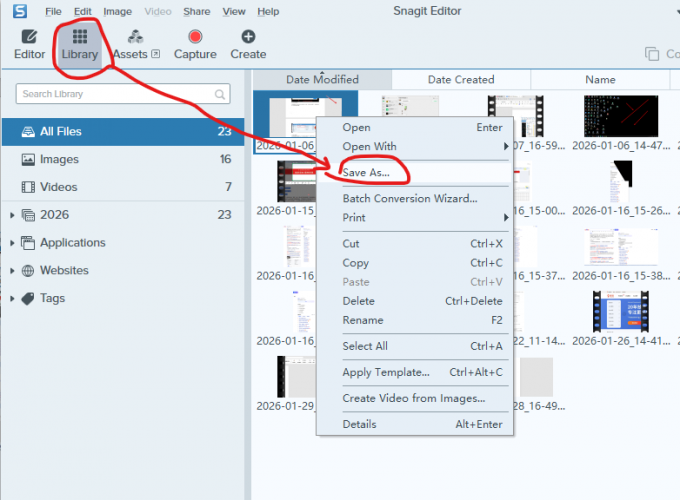This screenshot has width=680, height=500.
Task: Expand the Tags group
Action: [x=12, y=299]
